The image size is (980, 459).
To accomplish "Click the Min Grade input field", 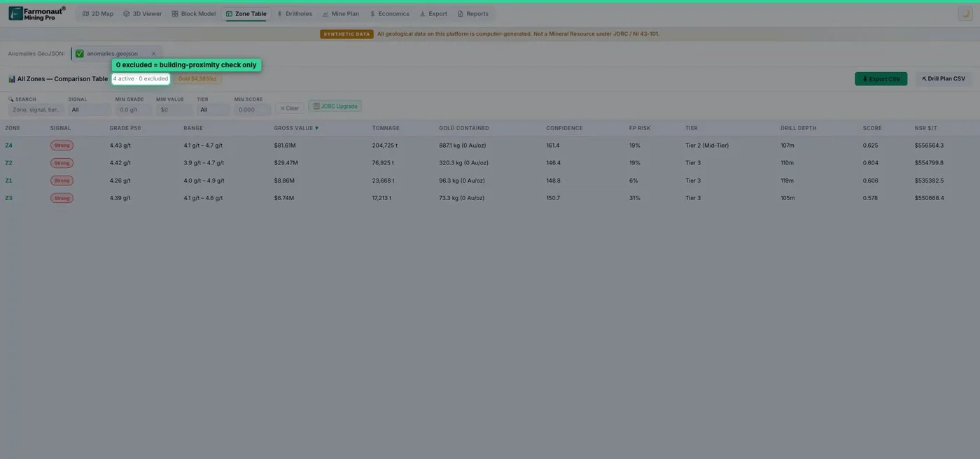I will pos(133,110).
